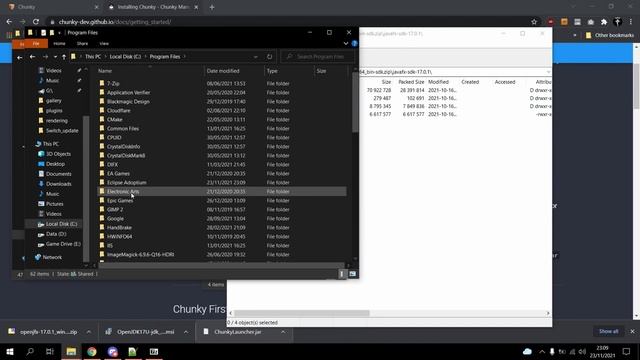The image size is (640, 360).
Task: Open the recent locations dropdown arrow
Action: click(x=55, y=57)
